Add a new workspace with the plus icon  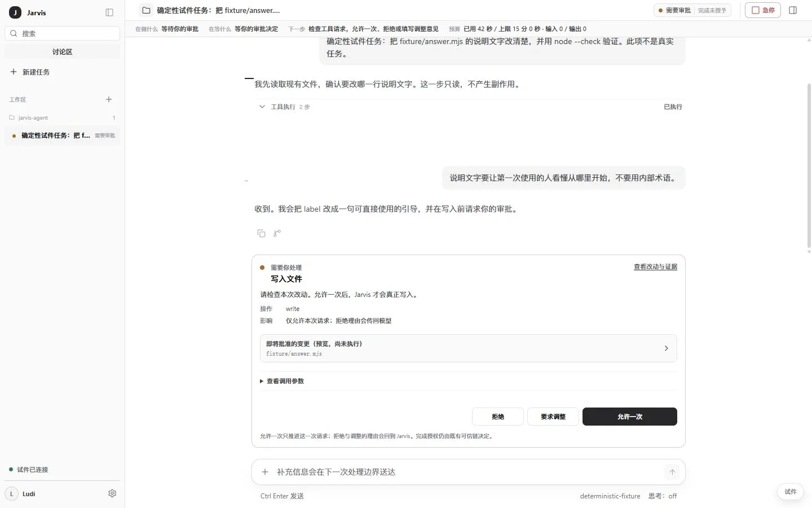tap(109, 99)
